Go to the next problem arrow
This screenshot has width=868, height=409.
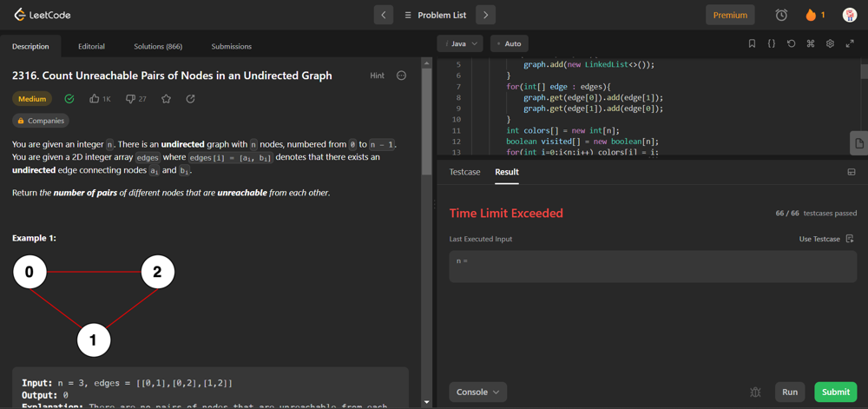point(486,15)
